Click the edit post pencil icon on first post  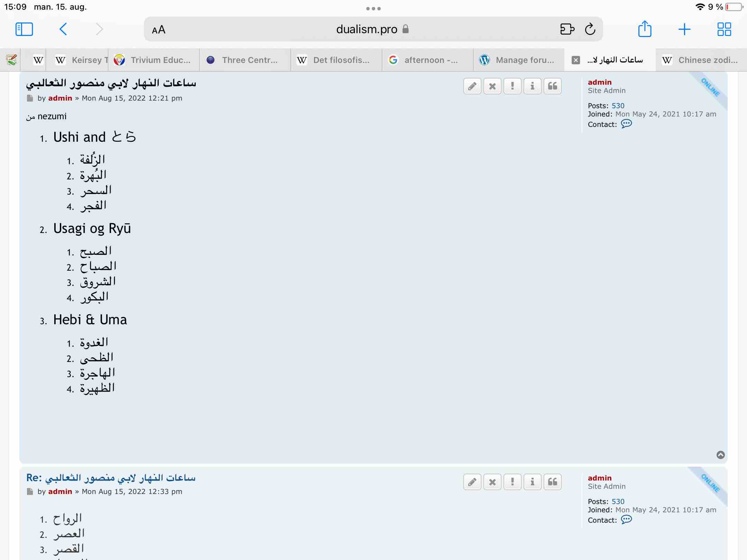(472, 86)
